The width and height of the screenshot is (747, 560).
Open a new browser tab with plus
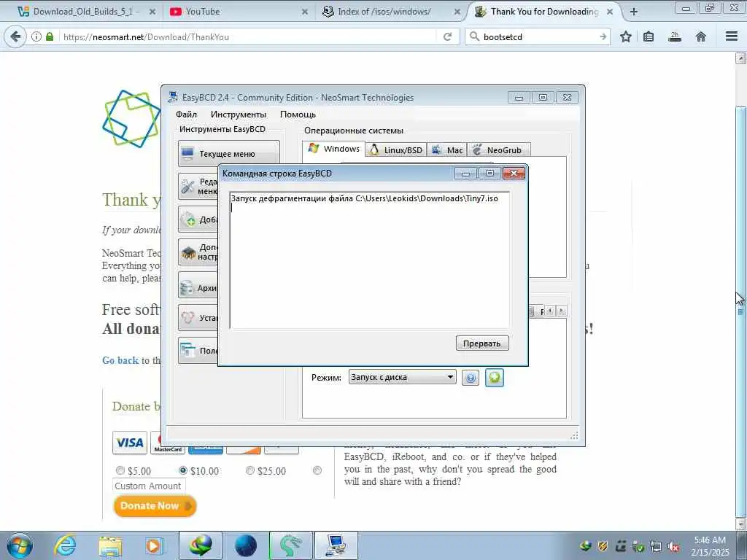click(x=634, y=12)
